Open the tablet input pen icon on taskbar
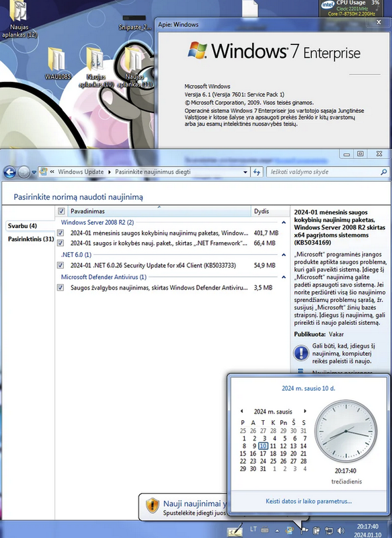Image resolution: width=392 pixels, height=538 pixels. point(235,531)
